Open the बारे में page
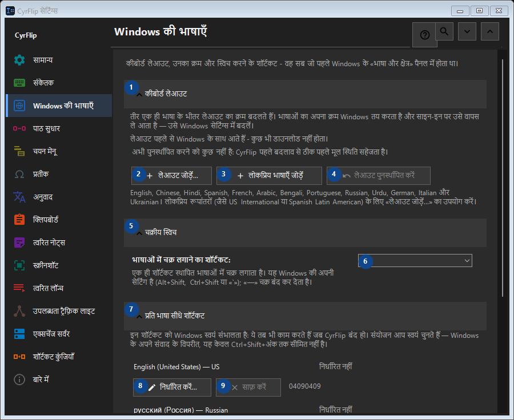Screen dimensions: 514x420 tap(59, 379)
